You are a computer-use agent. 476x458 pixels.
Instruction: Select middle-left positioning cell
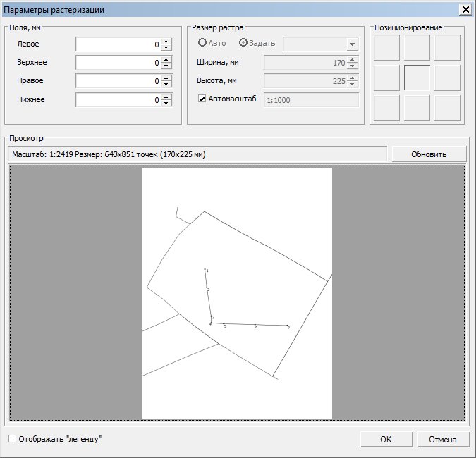tap(386, 78)
